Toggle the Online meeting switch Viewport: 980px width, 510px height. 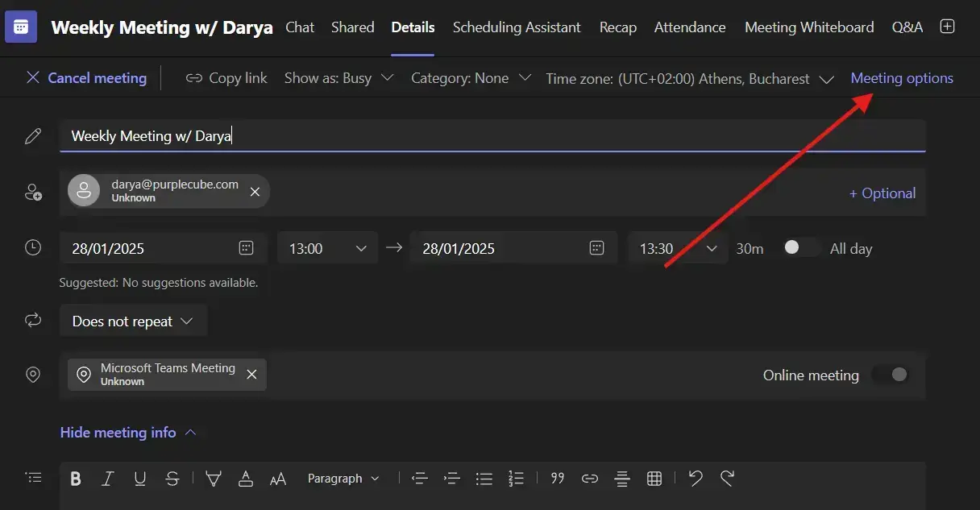click(891, 375)
